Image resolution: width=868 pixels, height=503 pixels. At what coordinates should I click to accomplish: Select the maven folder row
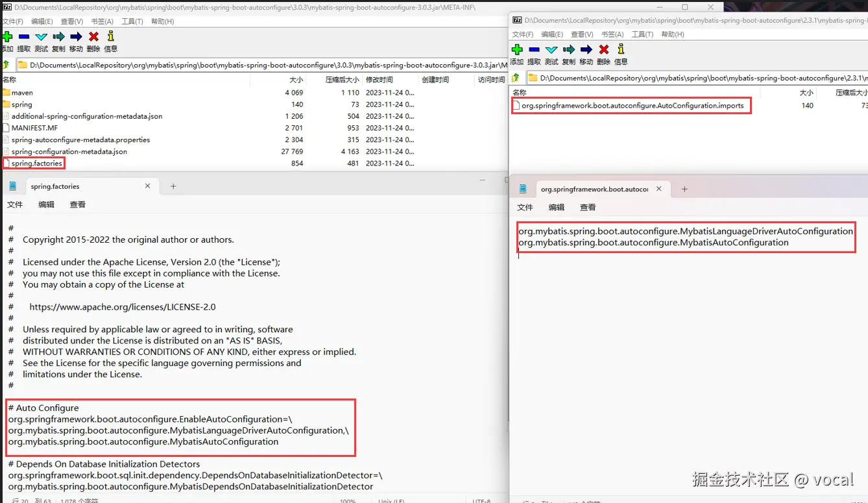click(253, 93)
